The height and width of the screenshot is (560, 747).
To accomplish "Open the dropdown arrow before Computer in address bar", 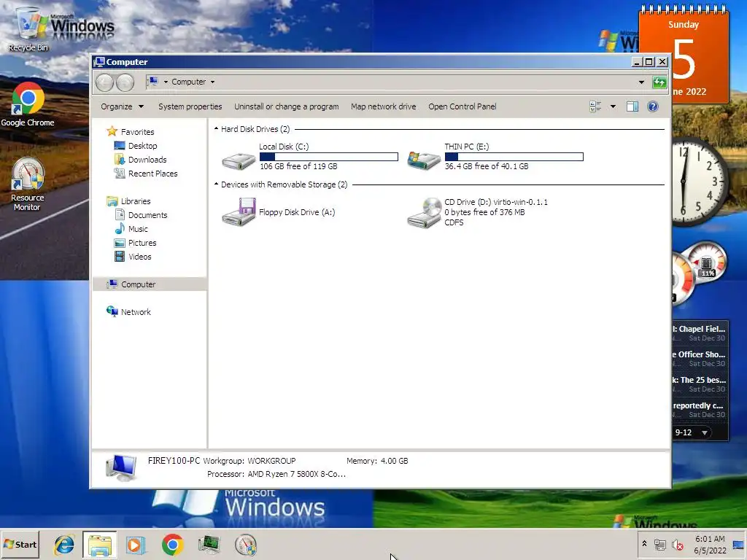I will (x=166, y=82).
